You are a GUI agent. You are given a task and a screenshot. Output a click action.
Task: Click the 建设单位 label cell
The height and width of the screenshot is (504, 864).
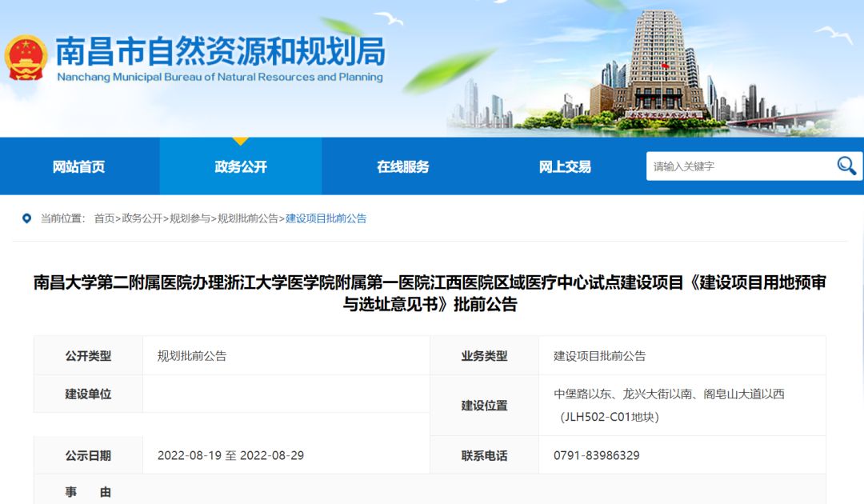click(x=88, y=394)
